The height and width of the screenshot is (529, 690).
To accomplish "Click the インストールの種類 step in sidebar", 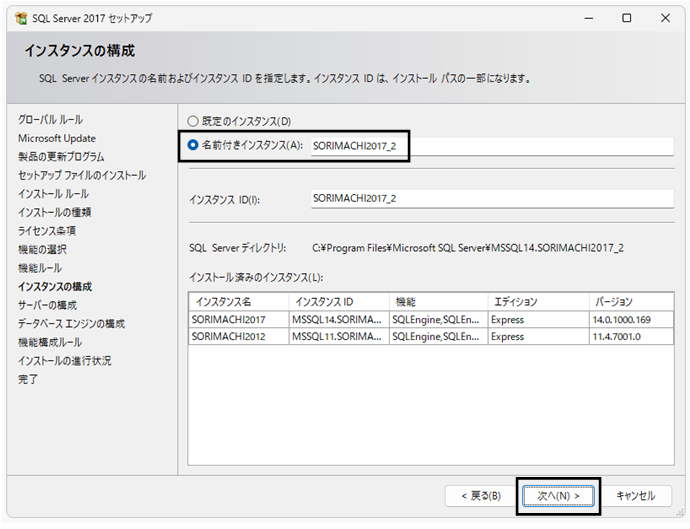I will click(55, 212).
